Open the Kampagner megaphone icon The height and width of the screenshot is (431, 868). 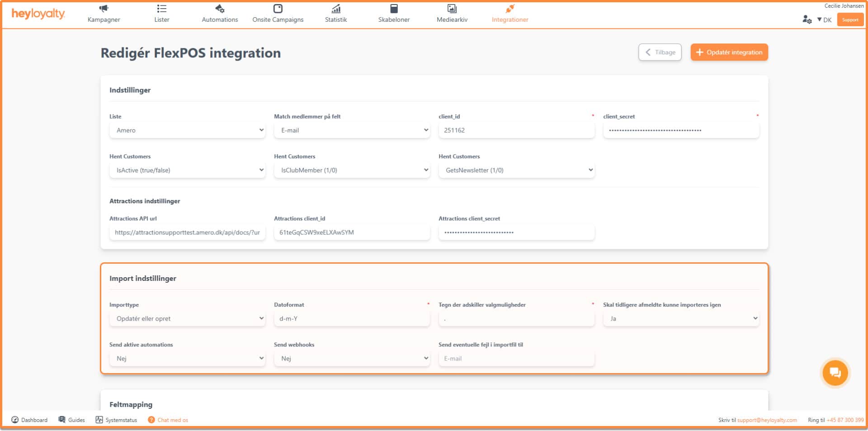pos(104,9)
